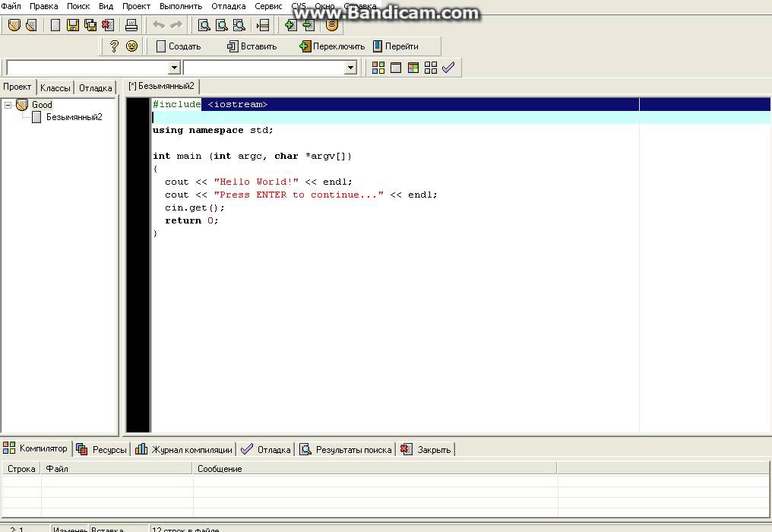Screen dimensions: 772x532
Task: Click the Go To Line icon
Action: coord(263,24)
